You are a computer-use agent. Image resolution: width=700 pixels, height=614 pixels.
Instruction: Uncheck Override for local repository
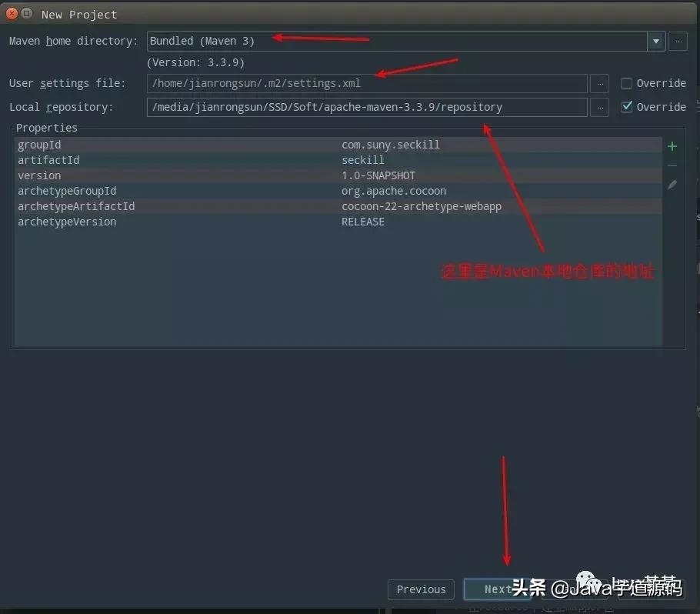[626, 107]
